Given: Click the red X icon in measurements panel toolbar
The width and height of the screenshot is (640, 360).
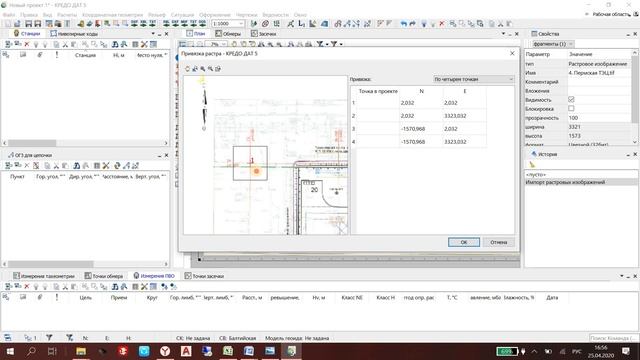Looking at the screenshot, I should click(x=27, y=287).
